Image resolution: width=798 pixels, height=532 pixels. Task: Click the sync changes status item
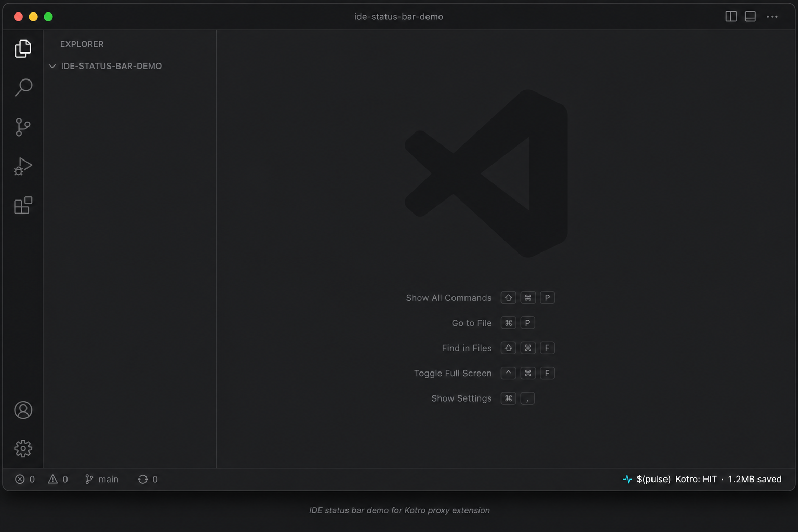coord(148,479)
